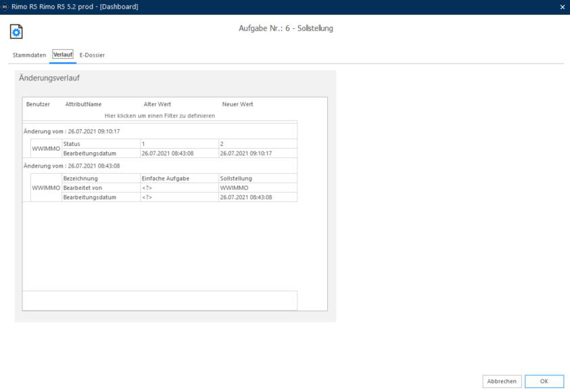
Task: Click the Rimo R5 application icon in title bar
Action: click(x=5, y=7)
